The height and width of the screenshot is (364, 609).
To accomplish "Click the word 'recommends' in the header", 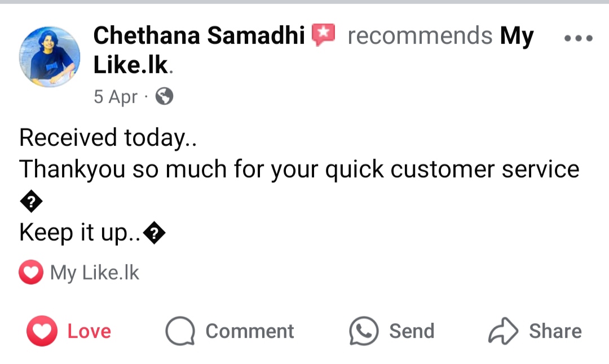I will coord(420,36).
